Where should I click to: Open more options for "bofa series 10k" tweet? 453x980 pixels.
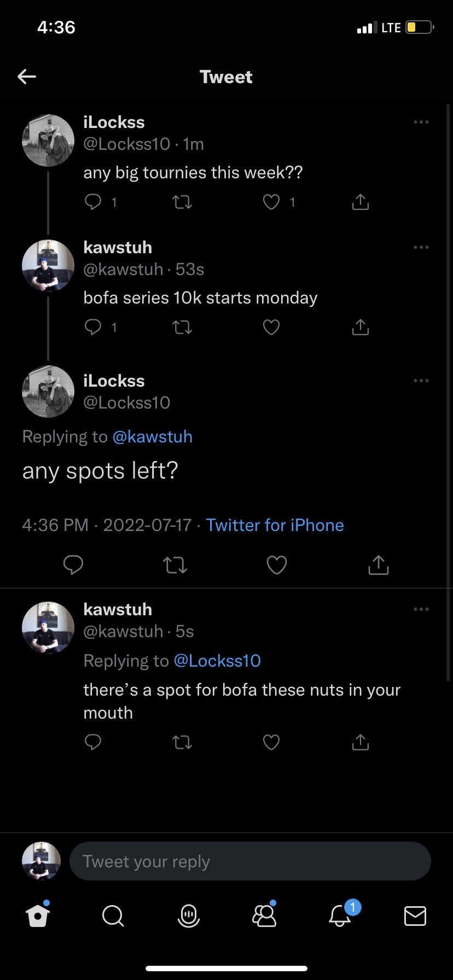(421, 247)
